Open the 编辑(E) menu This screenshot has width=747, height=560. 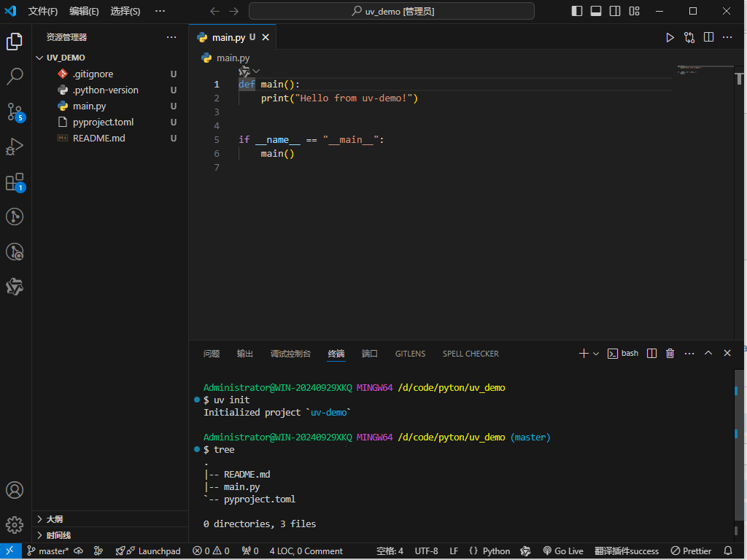point(84,11)
